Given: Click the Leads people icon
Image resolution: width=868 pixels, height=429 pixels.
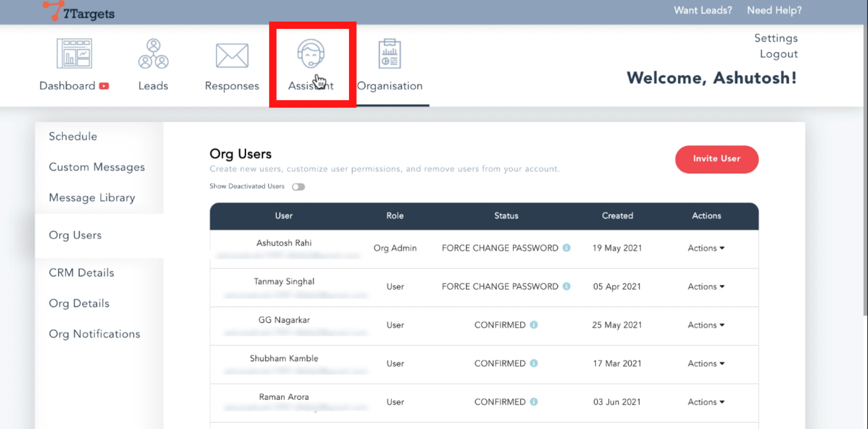Looking at the screenshot, I should tap(153, 54).
